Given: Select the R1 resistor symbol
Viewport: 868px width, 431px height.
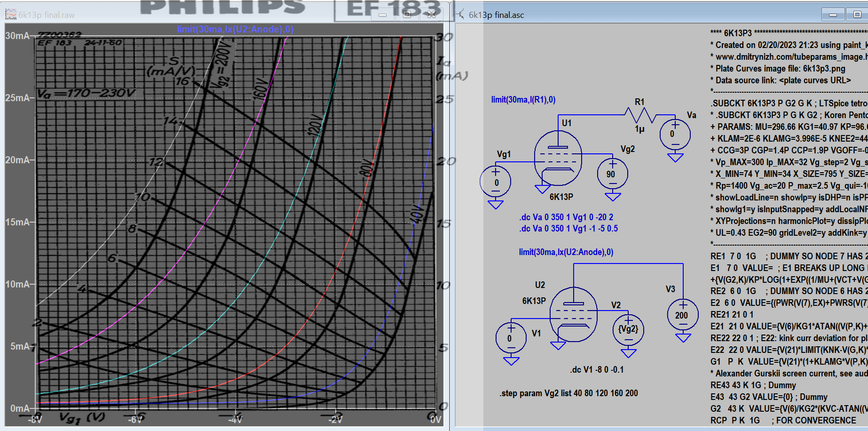Looking at the screenshot, I should [x=639, y=115].
